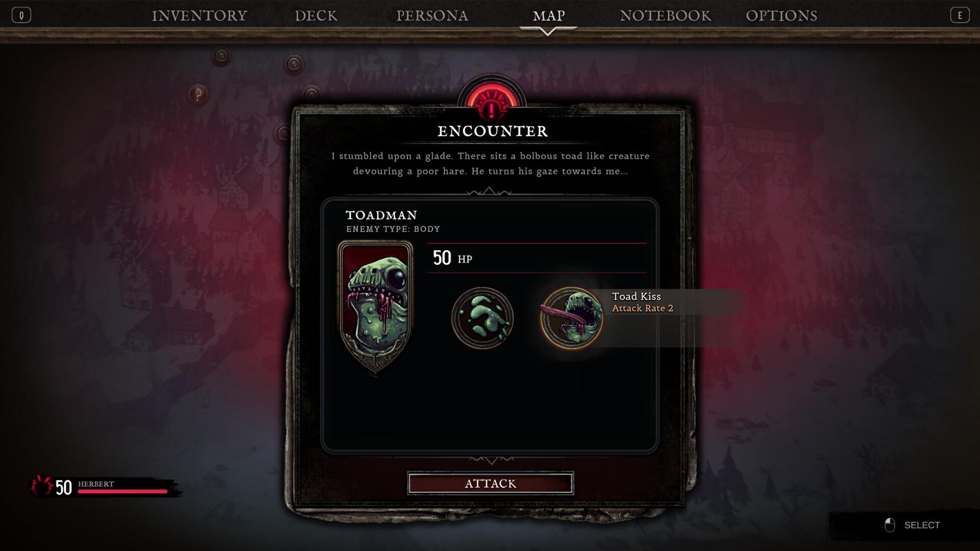Select the Map tab
The height and width of the screenshot is (551, 980).
point(549,16)
